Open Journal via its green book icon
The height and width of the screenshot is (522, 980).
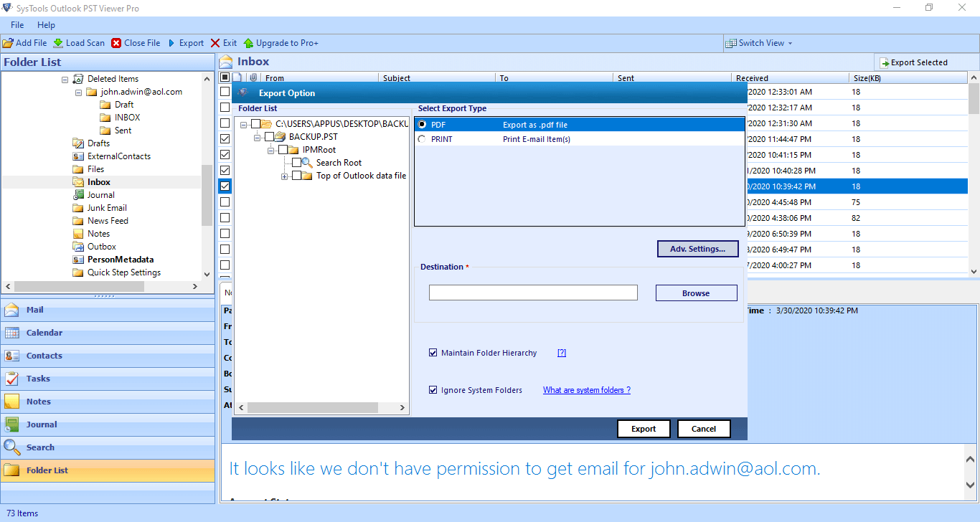pos(12,424)
